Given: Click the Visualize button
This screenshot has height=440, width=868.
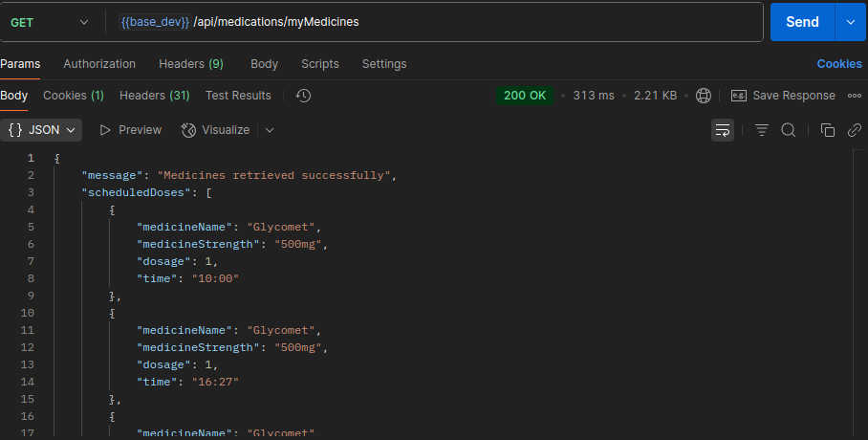Looking at the screenshot, I should coord(215,130).
